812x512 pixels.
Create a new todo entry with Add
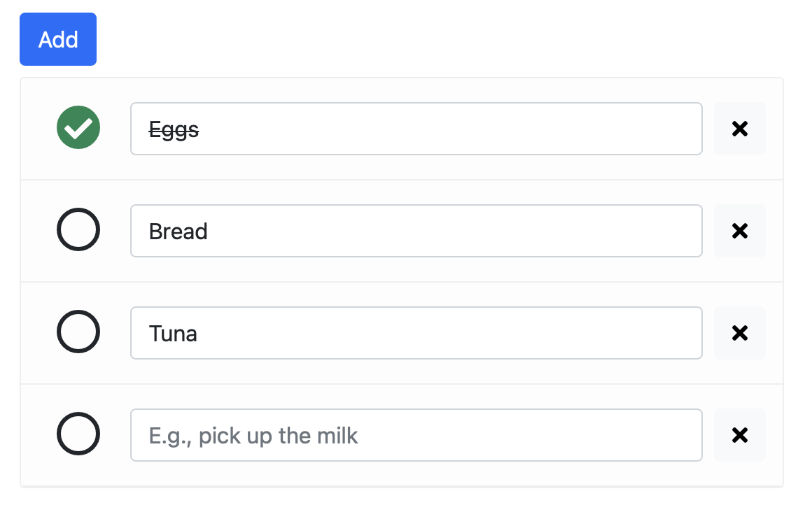[x=58, y=39]
